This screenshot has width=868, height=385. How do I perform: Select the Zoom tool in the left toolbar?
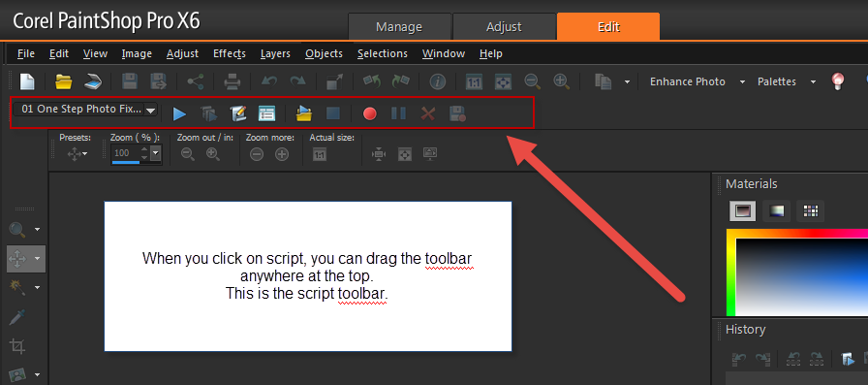(18, 229)
